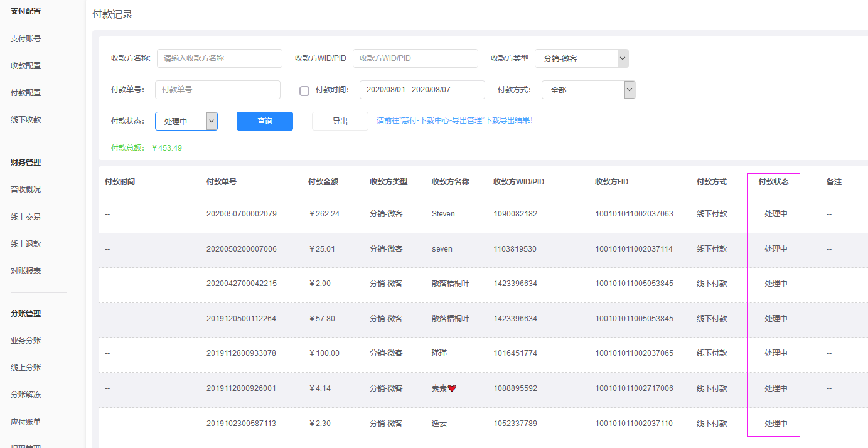868x448 pixels.
Task: Open the 收款方类型 dropdown
Action: tap(581, 58)
